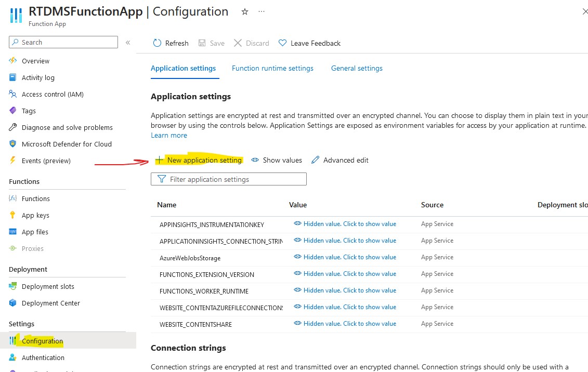Screen dimensions: 588x372
Task: Open the Overview icon in sidebar
Action: 13,61
